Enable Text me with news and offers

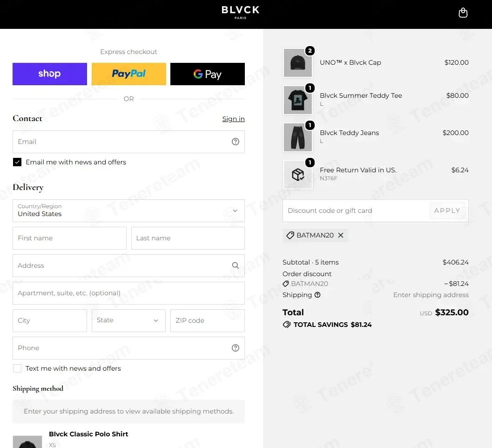pos(17,368)
